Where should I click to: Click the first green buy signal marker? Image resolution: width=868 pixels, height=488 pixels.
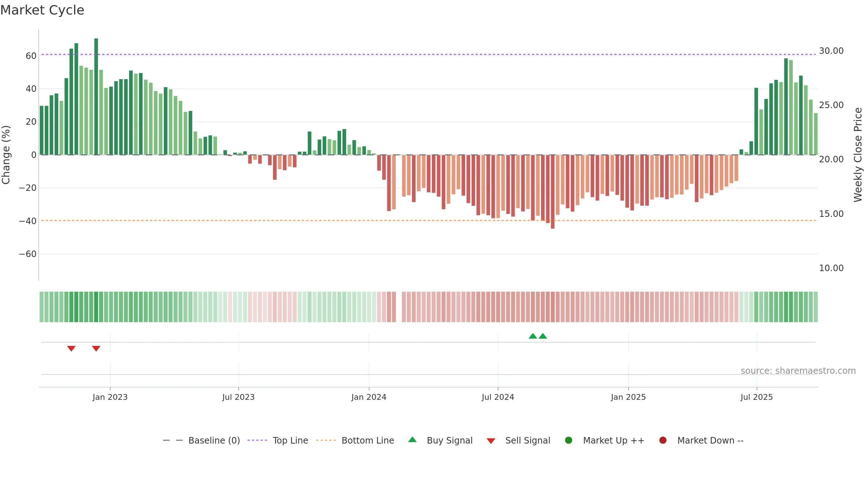[533, 336]
